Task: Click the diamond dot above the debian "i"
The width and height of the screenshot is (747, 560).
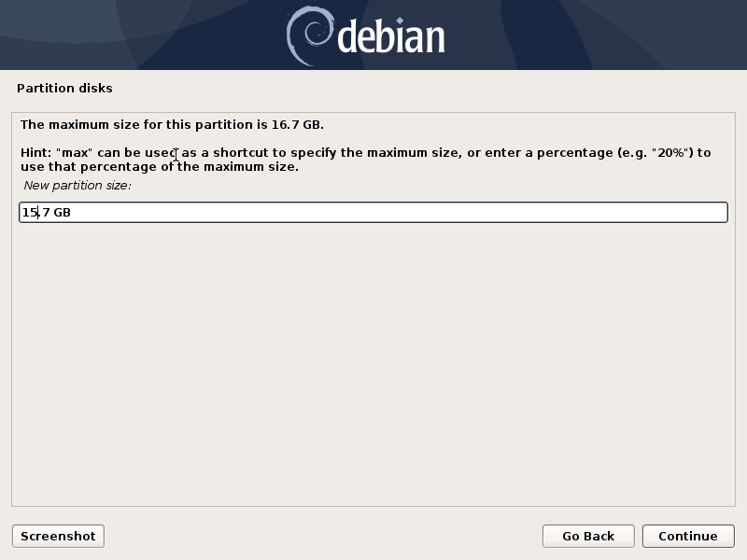Action: [x=401, y=21]
